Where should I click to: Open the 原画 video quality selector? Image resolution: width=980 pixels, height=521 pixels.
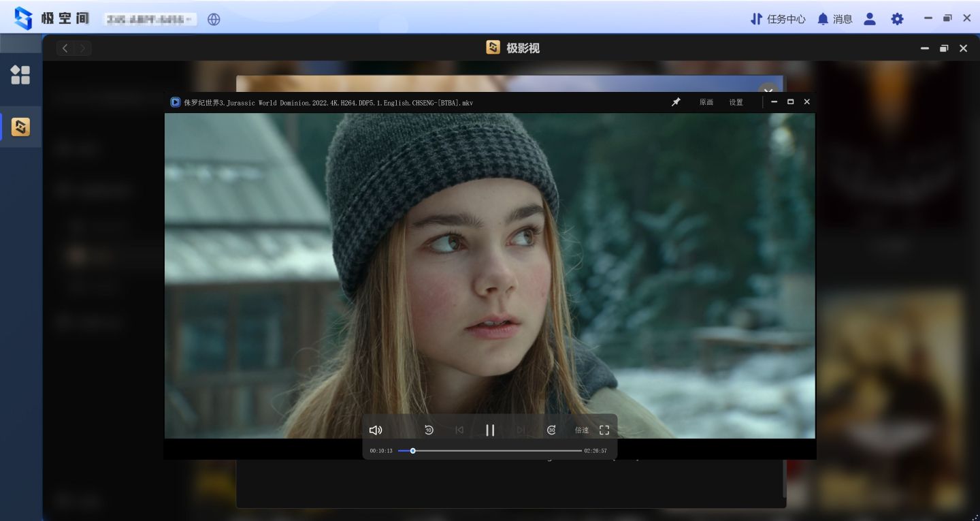point(706,102)
